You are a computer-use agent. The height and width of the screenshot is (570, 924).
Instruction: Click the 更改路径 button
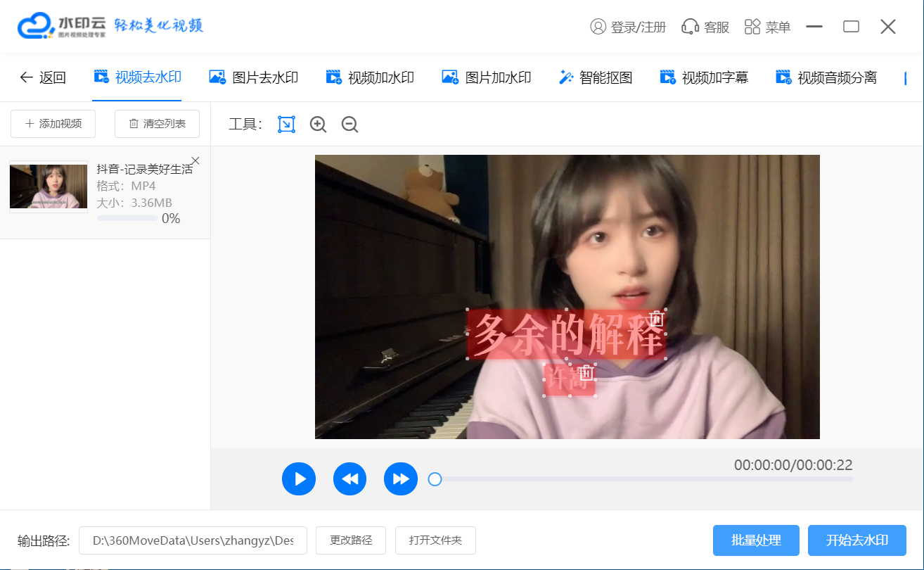[351, 540]
